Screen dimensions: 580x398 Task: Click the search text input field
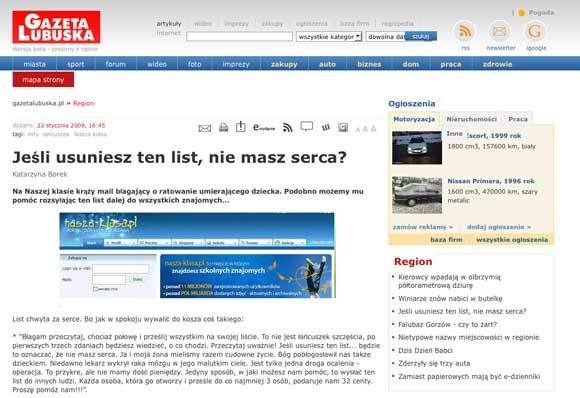tap(239, 37)
